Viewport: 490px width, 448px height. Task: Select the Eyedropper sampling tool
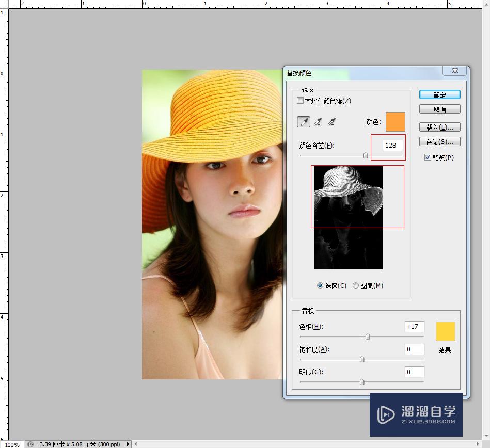(305, 121)
